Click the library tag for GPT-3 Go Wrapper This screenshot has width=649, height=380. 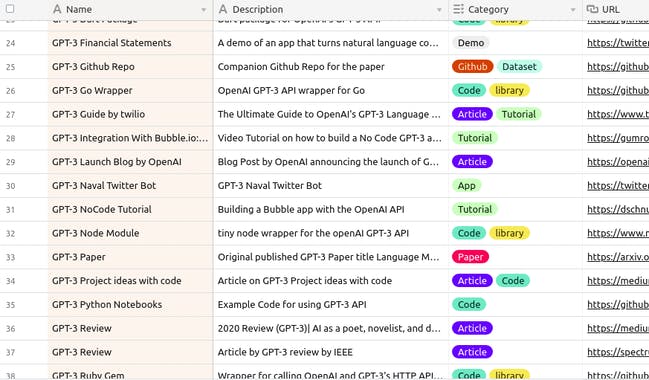(509, 91)
